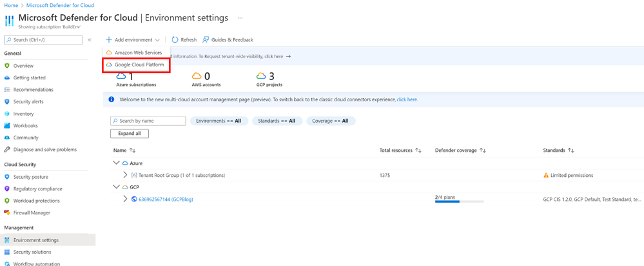Click the arrow after 'click here' tenant-wide banner
The image size is (644, 266).
pos(288,57)
